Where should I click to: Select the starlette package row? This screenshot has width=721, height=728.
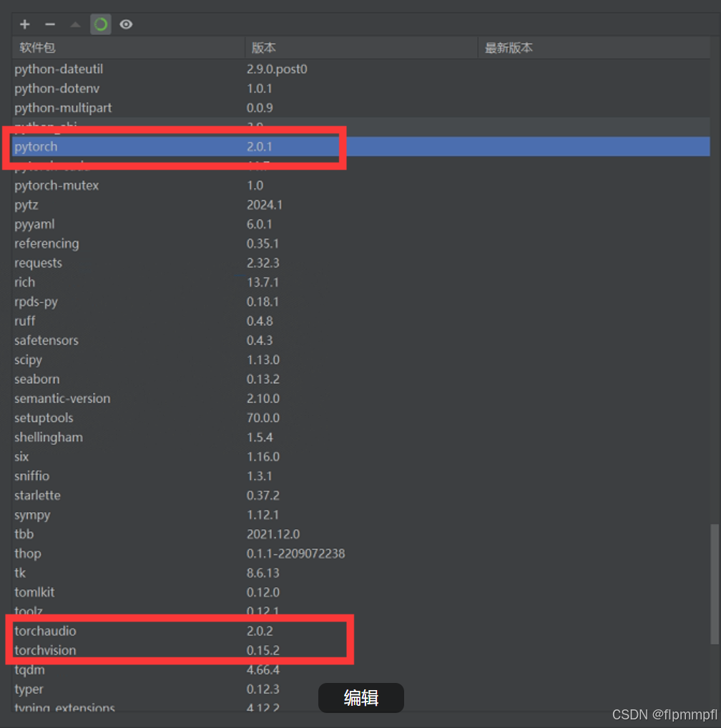360,496
